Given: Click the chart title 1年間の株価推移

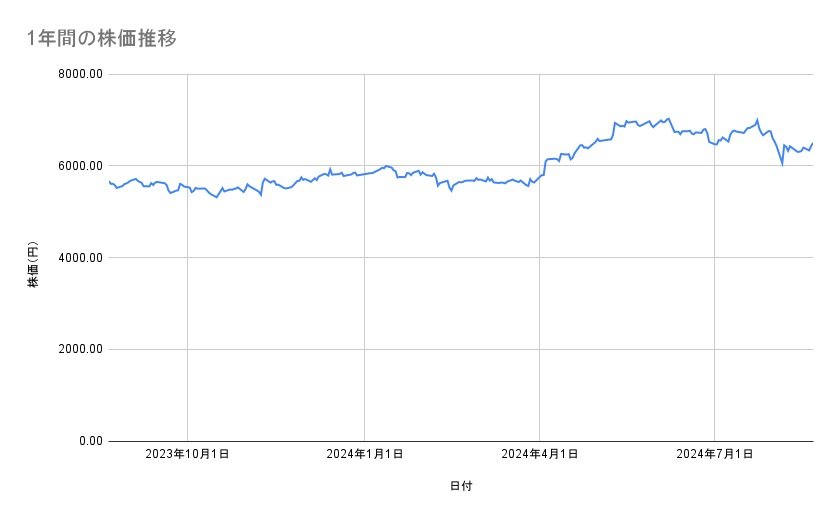Looking at the screenshot, I should coord(103,39).
